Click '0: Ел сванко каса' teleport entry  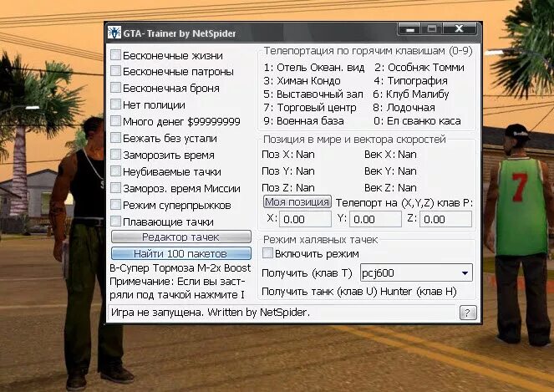[417, 121]
